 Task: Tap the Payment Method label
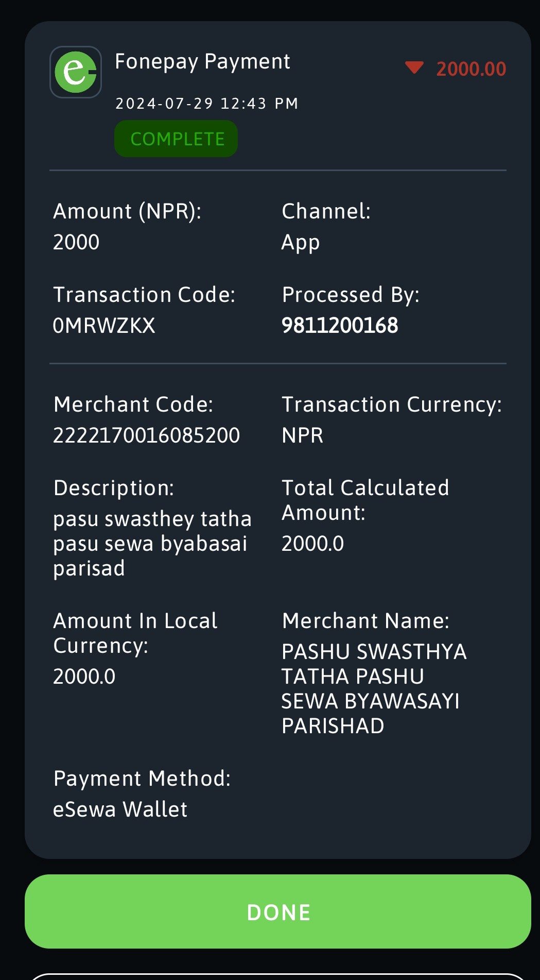142,779
